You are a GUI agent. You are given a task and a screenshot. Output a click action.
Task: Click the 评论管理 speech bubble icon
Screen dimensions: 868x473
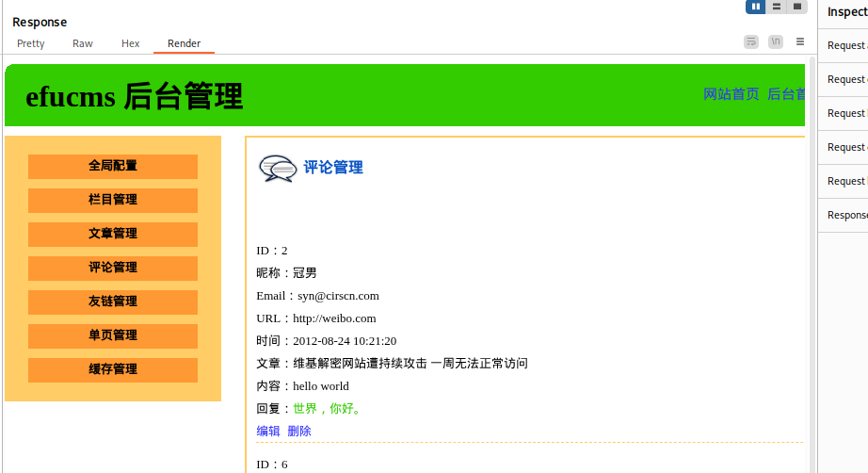click(278, 169)
